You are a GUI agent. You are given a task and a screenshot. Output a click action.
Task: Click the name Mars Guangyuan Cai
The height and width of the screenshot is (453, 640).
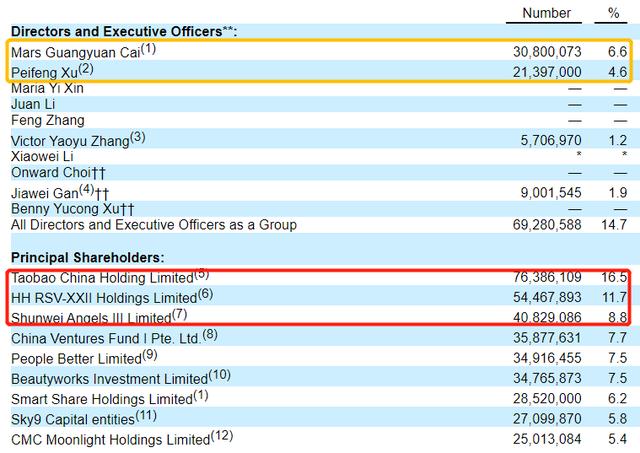pos(76,52)
